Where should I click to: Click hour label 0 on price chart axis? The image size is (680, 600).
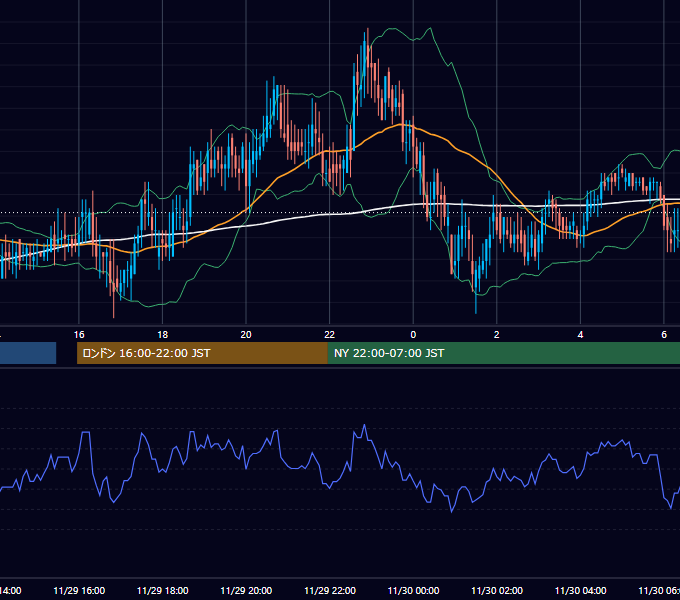coord(413,334)
